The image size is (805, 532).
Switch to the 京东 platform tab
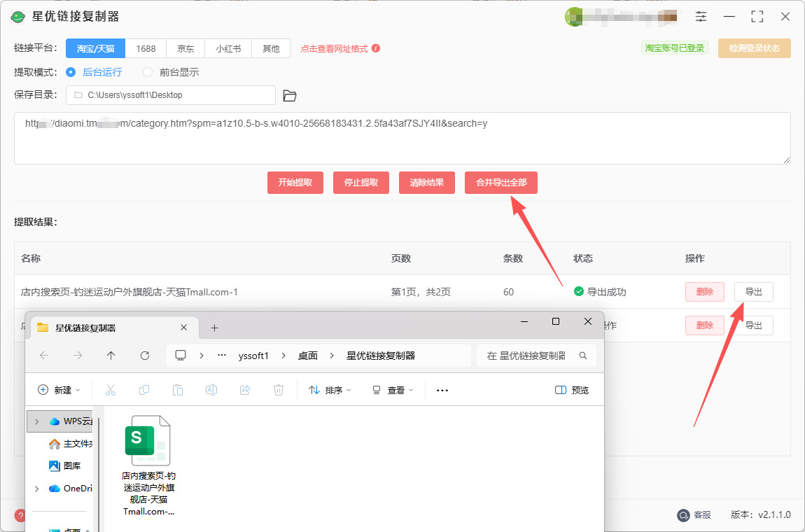click(185, 48)
